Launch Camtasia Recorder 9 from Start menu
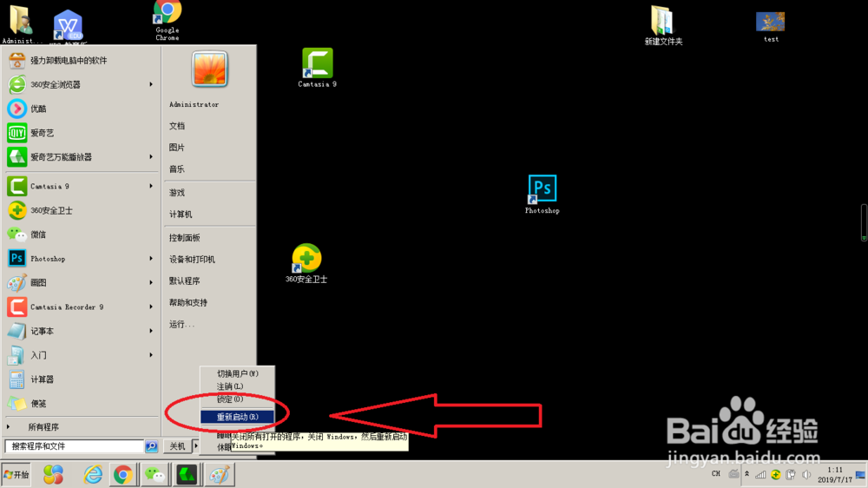Image resolution: width=868 pixels, height=488 pixels. pos(82,307)
